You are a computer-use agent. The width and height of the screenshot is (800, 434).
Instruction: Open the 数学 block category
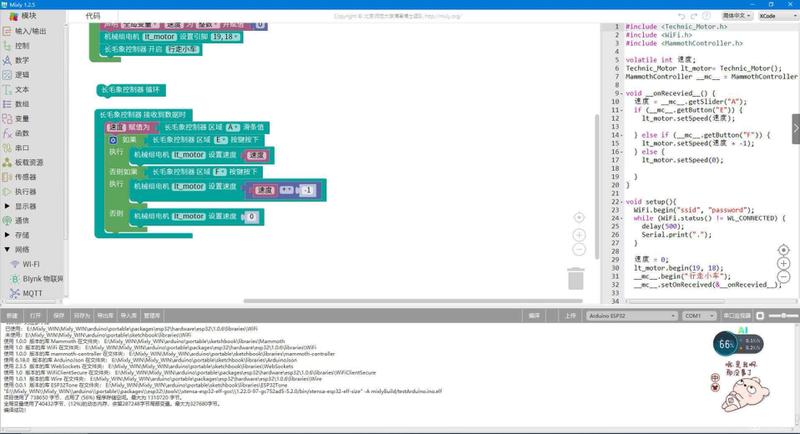click(x=22, y=60)
